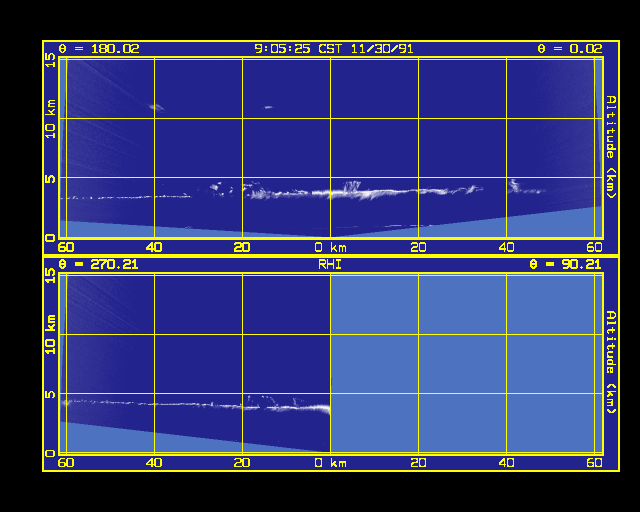Click bottom panel's 20 label on 270.21 side
The width and height of the screenshot is (640, 512).
pos(242,463)
